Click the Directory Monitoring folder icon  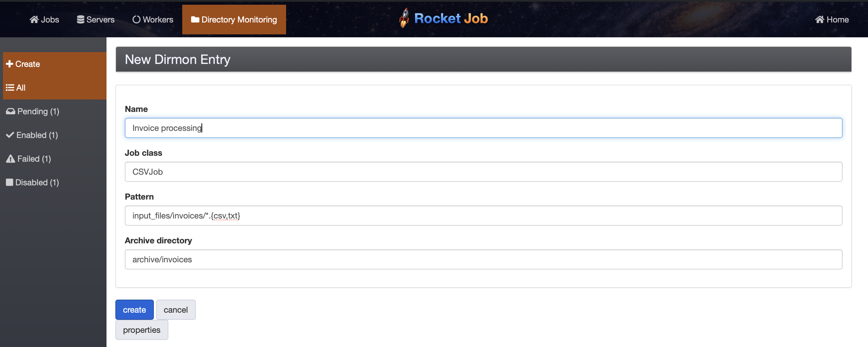click(x=195, y=20)
